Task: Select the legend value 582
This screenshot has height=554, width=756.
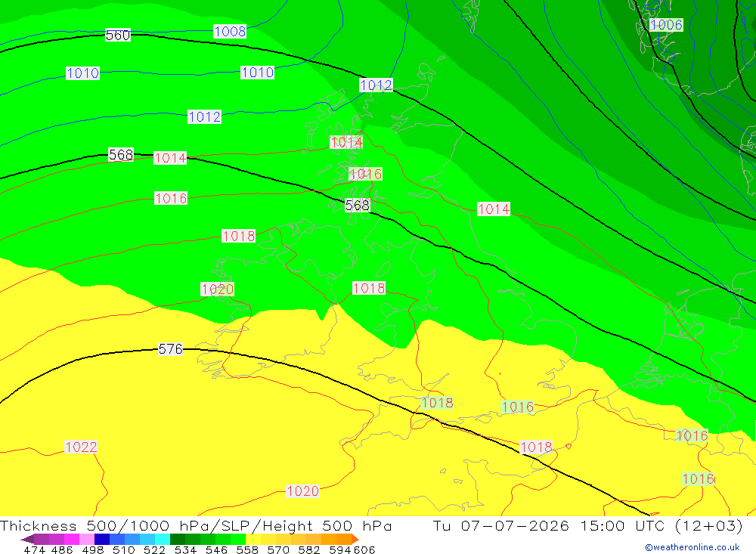Action: coord(309,549)
